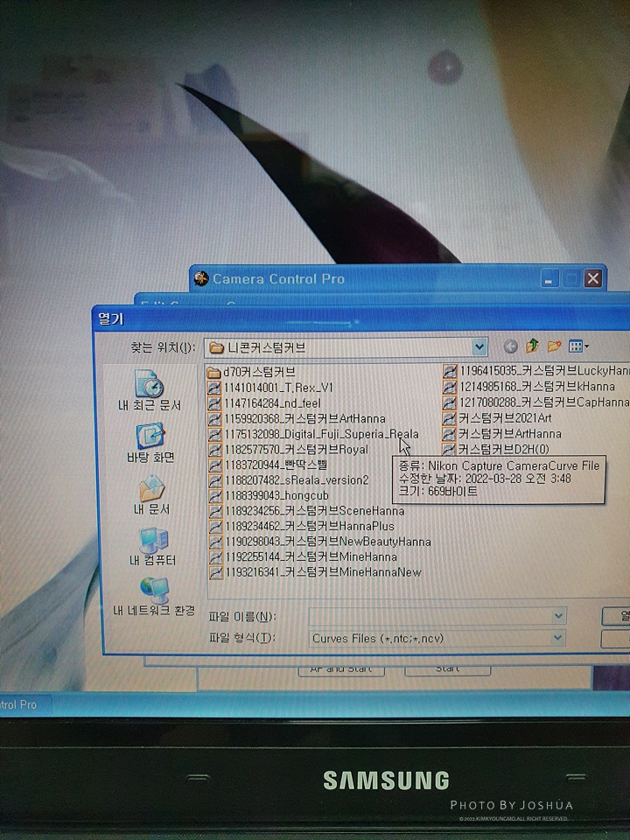Select file 1175132098_Digital_Fuji_Superia_Reala
This screenshot has width=630, height=840.
click(313, 434)
